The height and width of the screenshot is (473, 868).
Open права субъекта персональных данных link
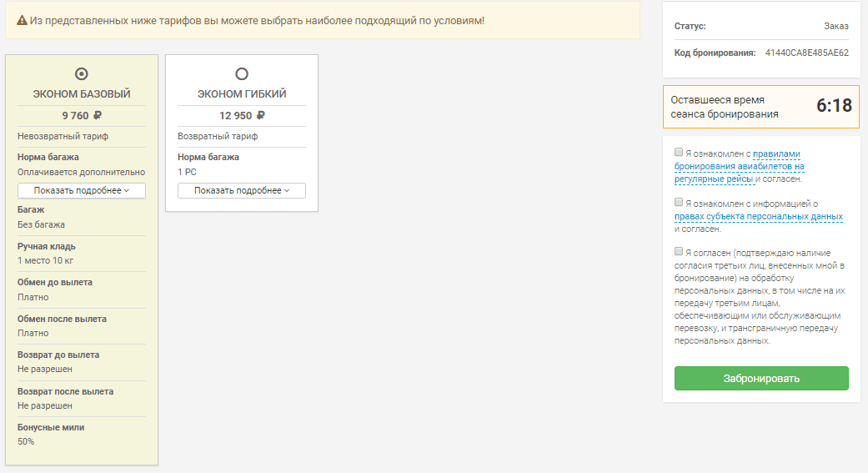pos(759,217)
